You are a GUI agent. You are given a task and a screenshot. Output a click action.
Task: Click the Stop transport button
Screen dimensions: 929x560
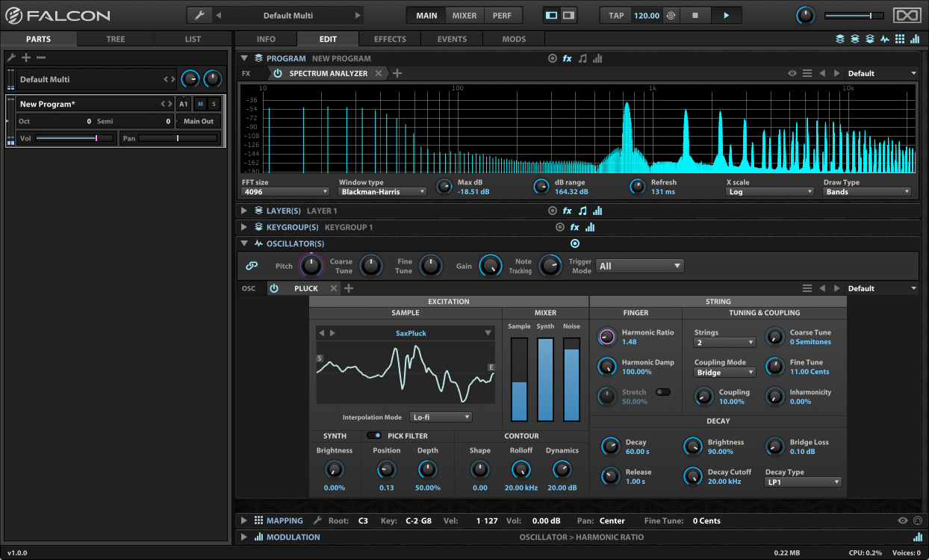click(695, 16)
